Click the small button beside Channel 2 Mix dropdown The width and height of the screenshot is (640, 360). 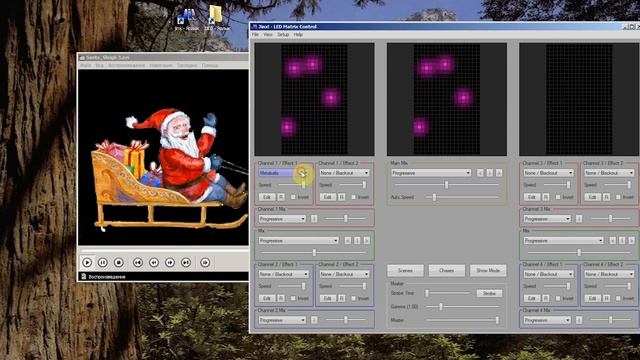click(x=314, y=320)
